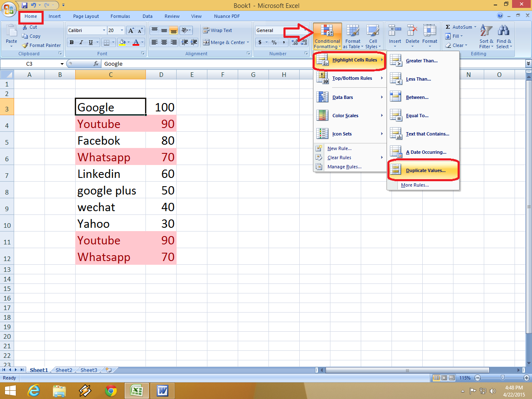
Task: Activate the Format Painter brush
Action: pyautogui.click(x=25, y=45)
